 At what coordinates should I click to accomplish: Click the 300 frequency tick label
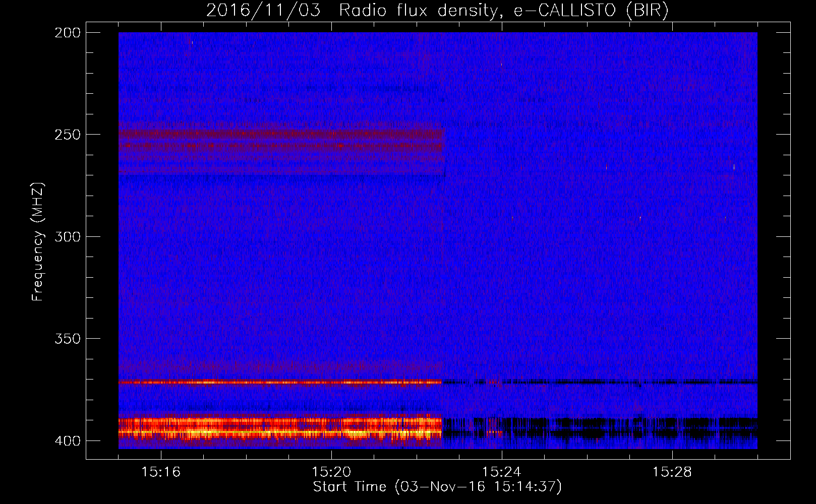tap(68, 236)
